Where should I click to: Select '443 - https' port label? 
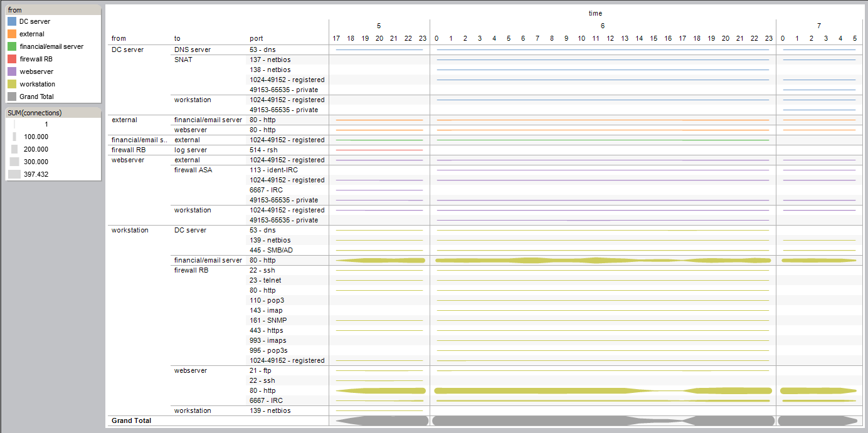pyautogui.click(x=266, y=330)
